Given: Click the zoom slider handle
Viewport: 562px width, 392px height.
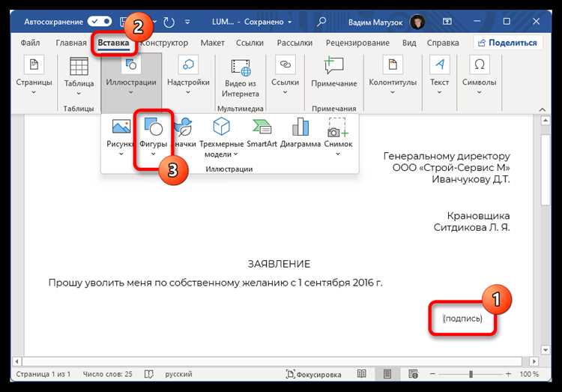Looking at the screenshot, I should click(471, 374).
